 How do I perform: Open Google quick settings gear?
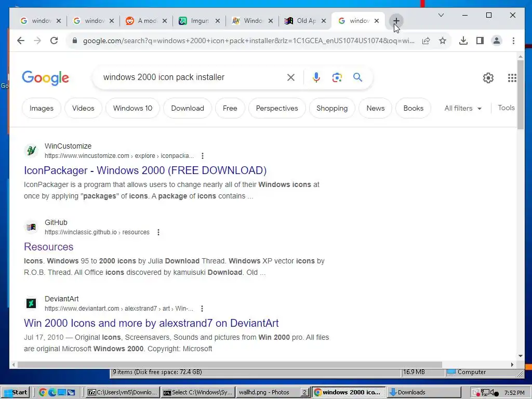pyautogui.click(x=488, y=78)
